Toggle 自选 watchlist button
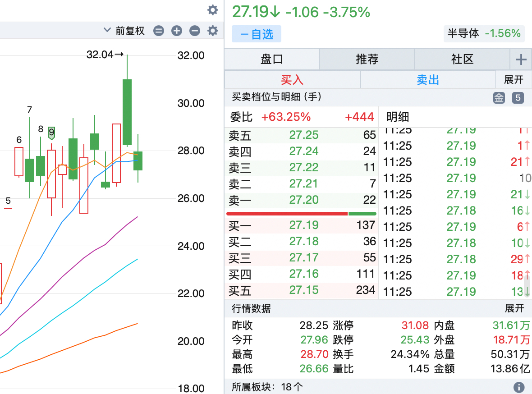This screenshot has height=394, width=532. coord(256,34)
